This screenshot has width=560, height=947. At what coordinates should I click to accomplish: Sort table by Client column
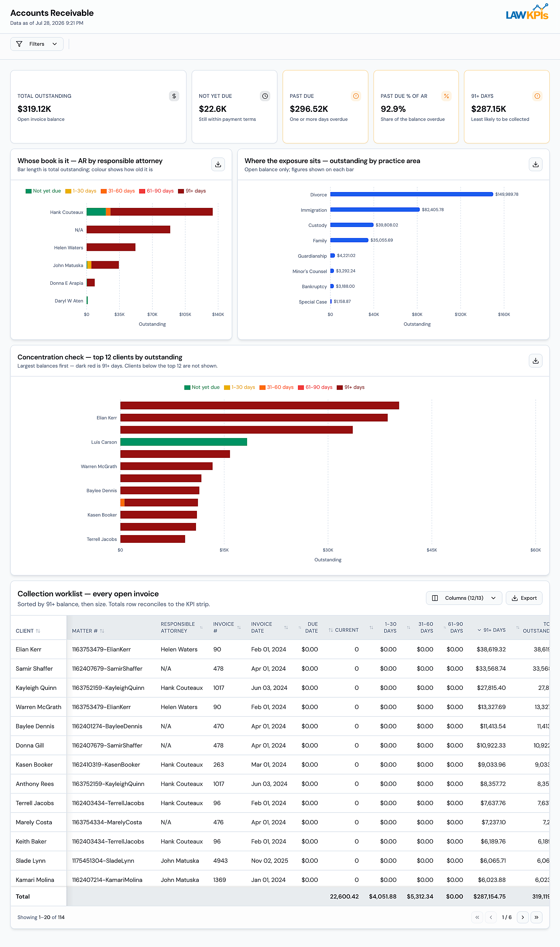28,631
